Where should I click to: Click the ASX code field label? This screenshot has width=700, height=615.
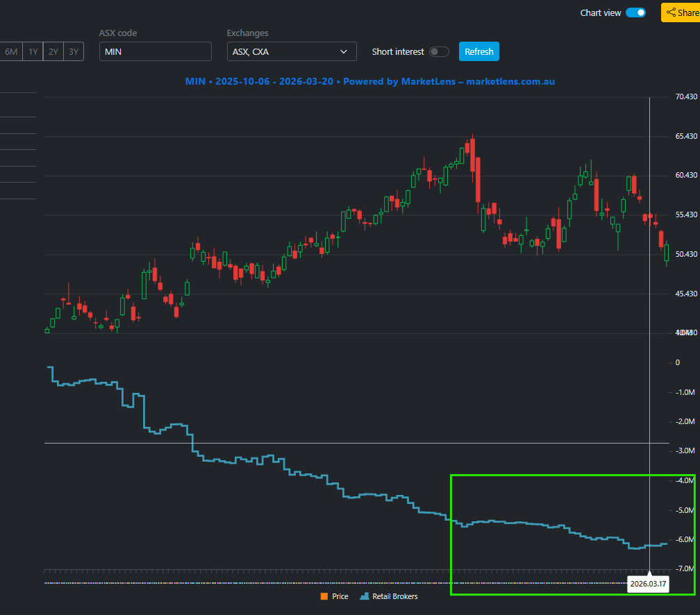tap(118, 33)
